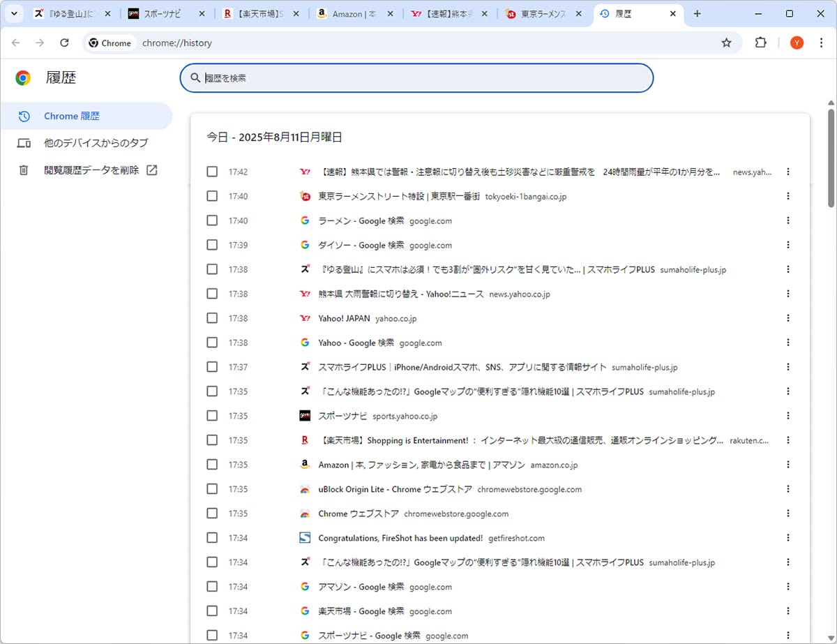Close the スポーツナビ tab
Viewport: 837px width, 644px height.
point(202,14)
